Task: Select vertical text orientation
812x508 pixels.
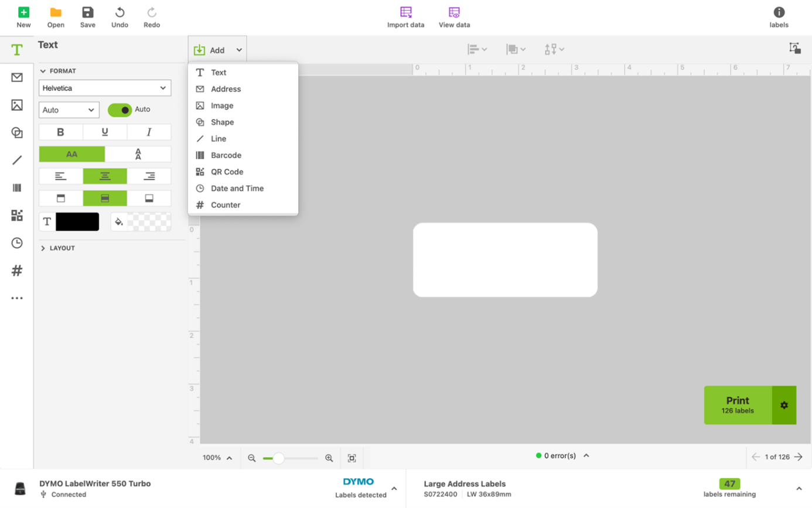Action: [x=138, y=154]
